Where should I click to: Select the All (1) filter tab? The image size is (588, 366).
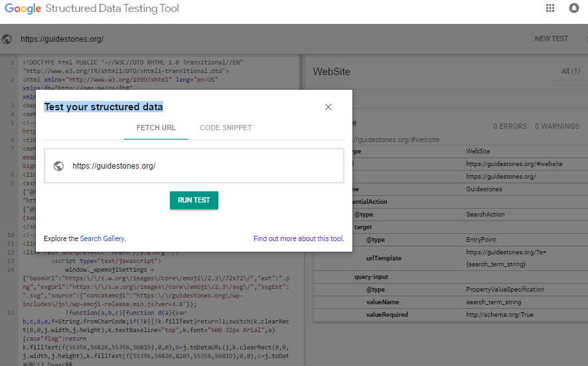coord(570,71)
